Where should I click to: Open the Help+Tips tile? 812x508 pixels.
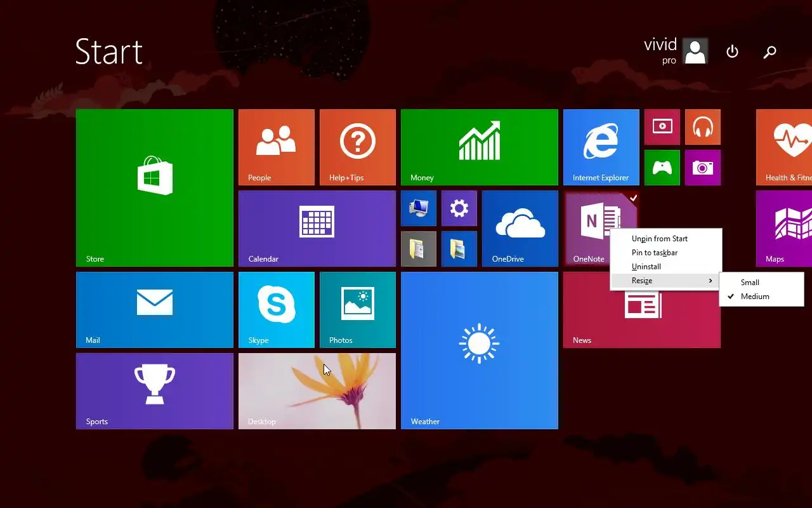[x=358, y=147]
